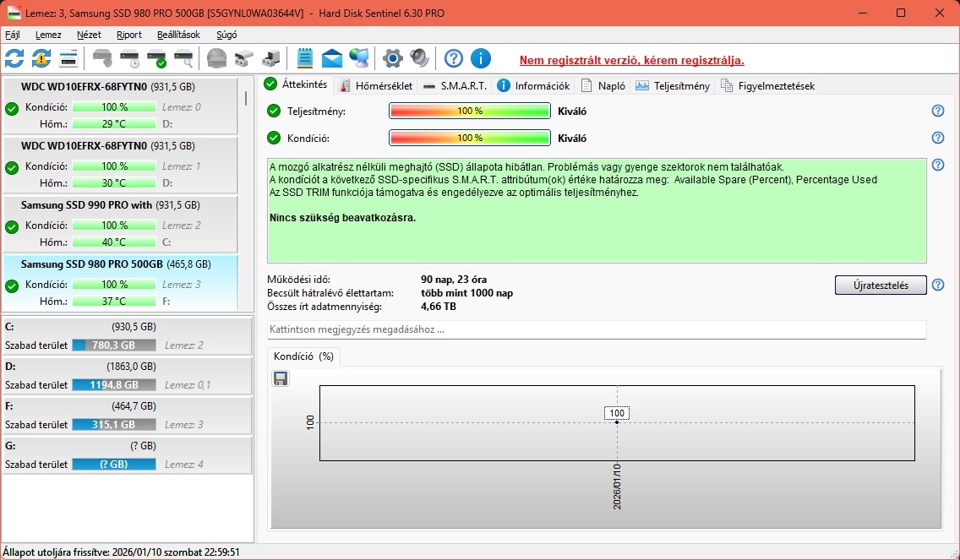Open the Fájl menu
The image size is (960, 560).
click(12, 35)
